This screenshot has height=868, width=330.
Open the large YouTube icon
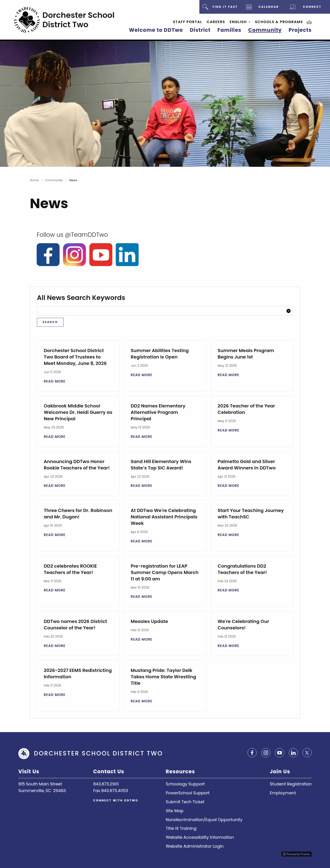tap(101, 255)
